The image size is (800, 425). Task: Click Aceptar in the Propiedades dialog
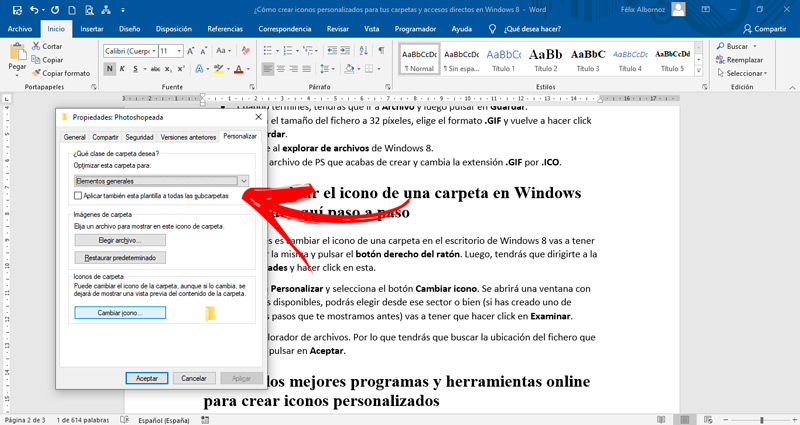coord(147,378)
